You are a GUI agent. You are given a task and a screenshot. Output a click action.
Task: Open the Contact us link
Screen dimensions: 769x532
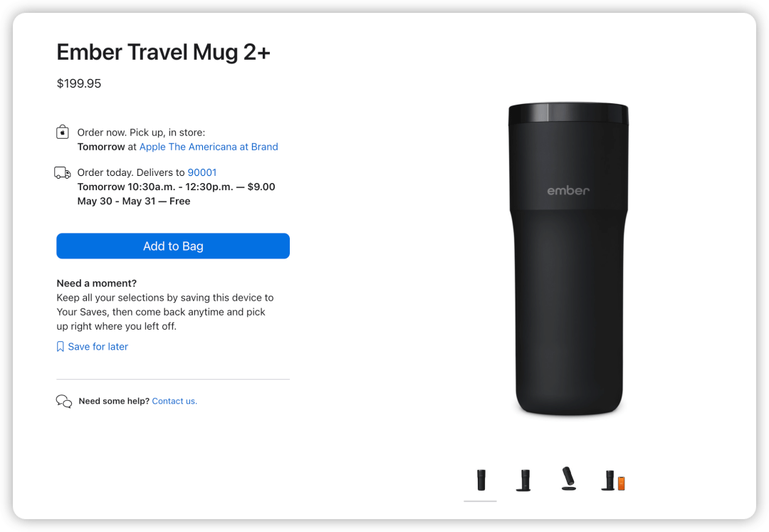click(x=174, y=401)
